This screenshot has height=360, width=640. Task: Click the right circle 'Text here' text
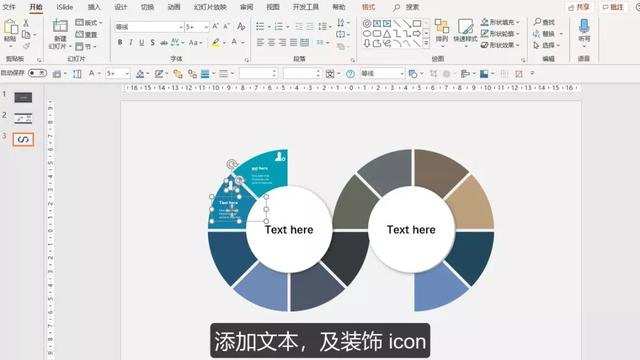pos(411,230)
